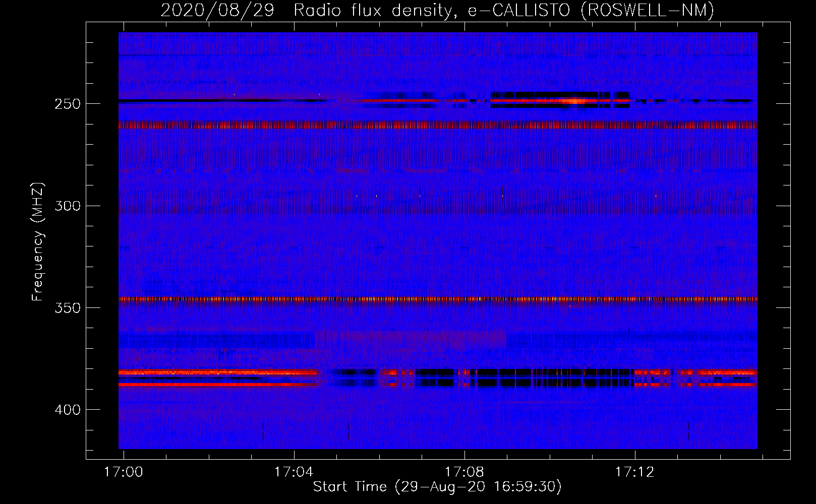
Task: Click the 350 frequency tick label
Action: [x=68, y=308]
